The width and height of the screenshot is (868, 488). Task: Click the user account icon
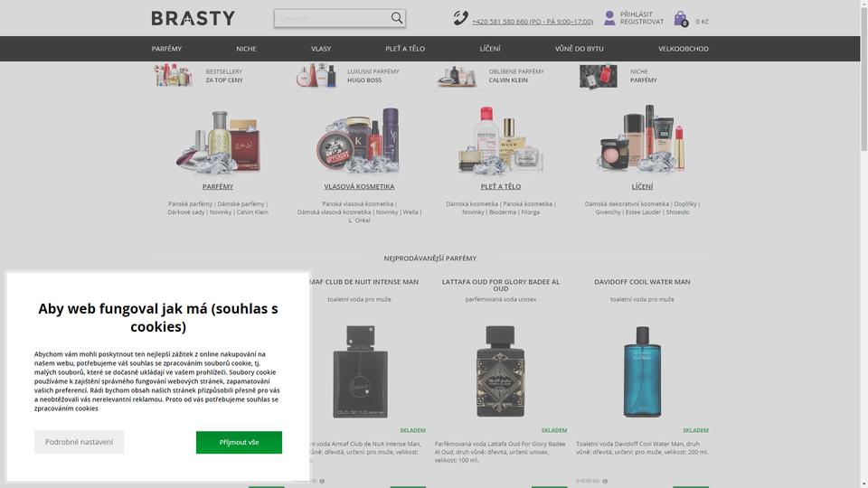click(609, 18)
